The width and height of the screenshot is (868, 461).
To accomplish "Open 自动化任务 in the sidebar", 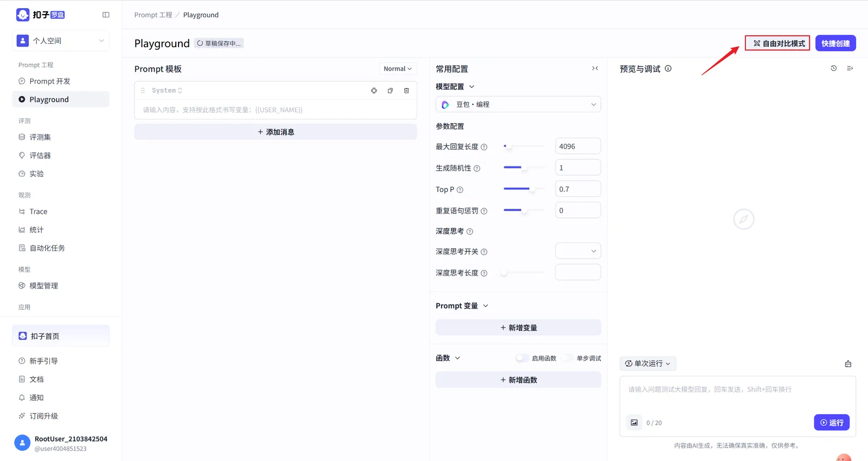I will [61, 248].
